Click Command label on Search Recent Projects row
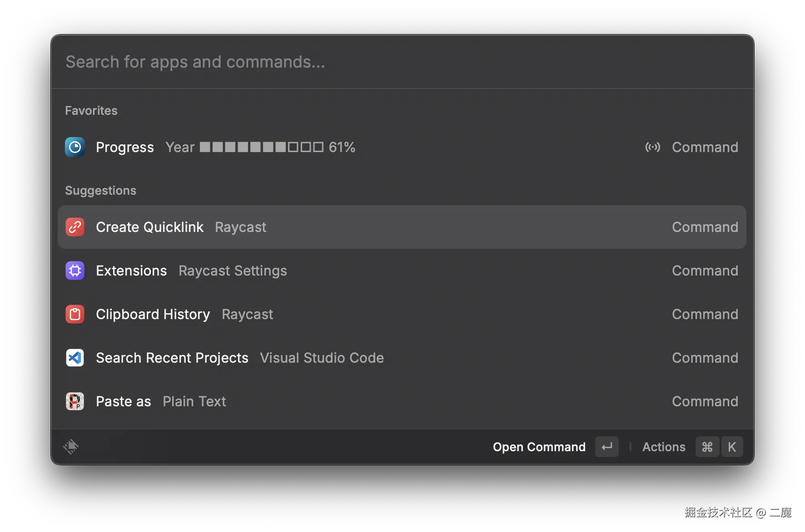The height and width of the screenshot is (532, 805). (705, 358)
